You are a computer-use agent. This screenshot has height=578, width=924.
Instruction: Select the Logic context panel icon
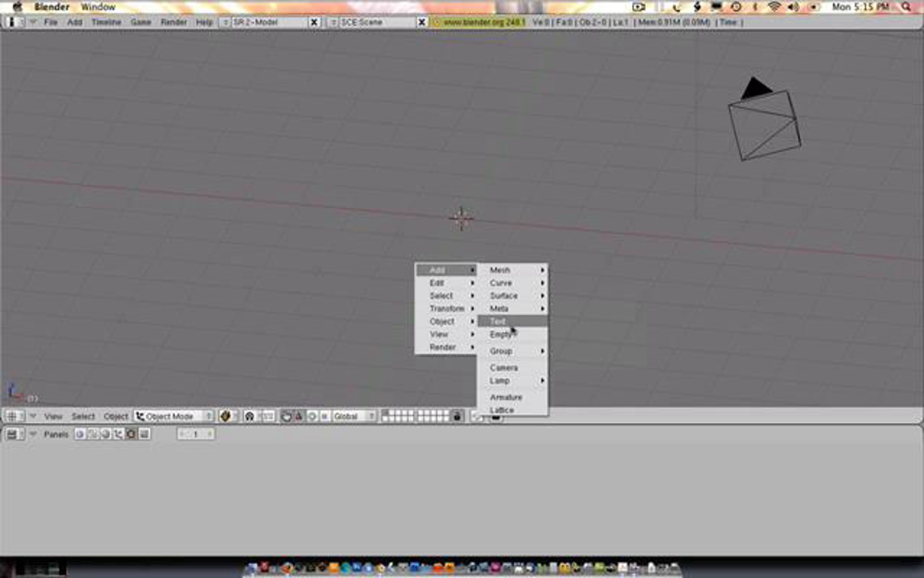pos(80,434)
